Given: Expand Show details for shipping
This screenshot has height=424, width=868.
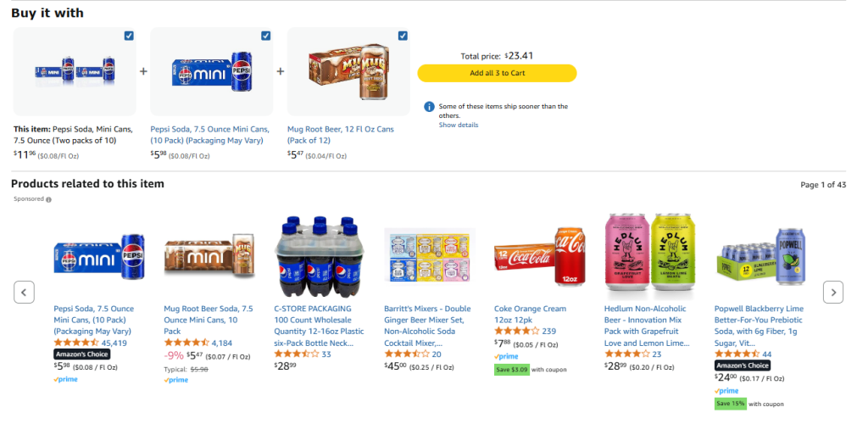Looking at the screenshot, I should 459,126.
